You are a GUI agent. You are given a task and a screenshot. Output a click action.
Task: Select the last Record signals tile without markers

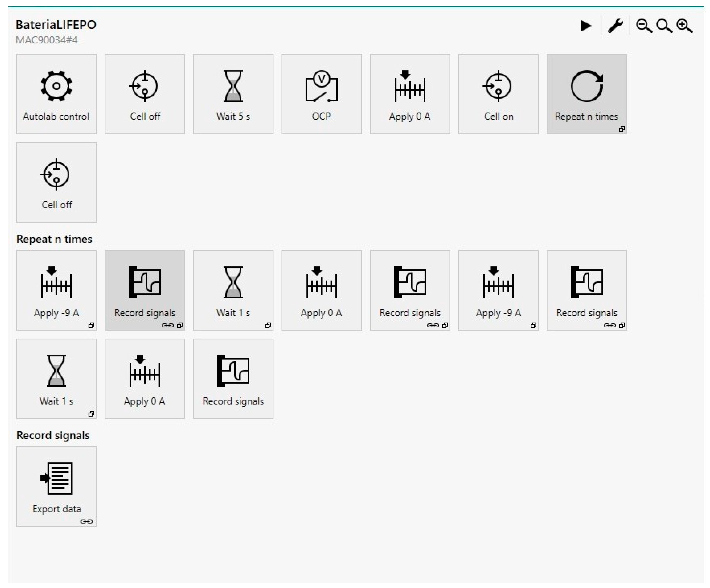(233, 379)
